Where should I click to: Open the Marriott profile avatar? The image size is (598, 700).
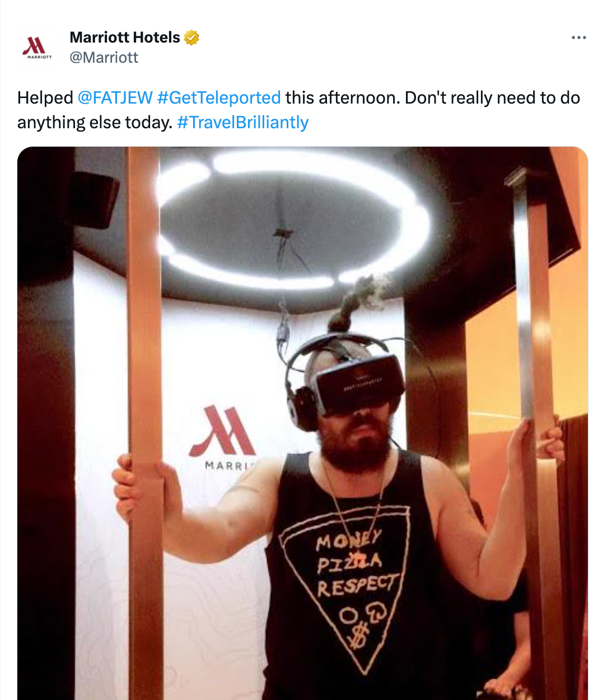pos(37,48)
